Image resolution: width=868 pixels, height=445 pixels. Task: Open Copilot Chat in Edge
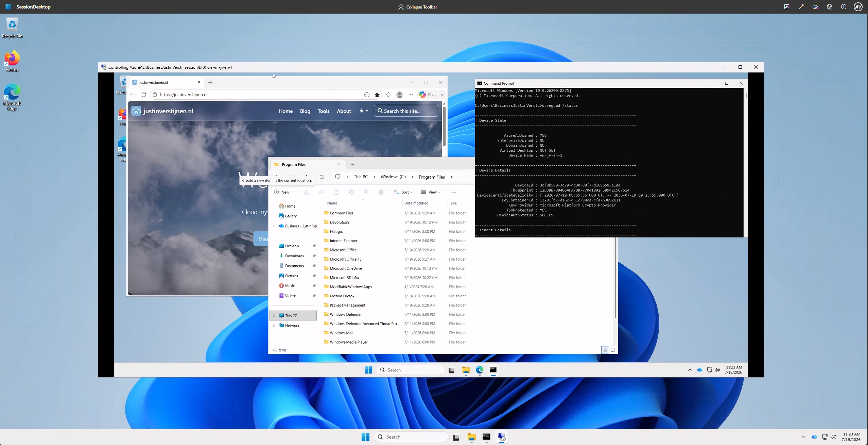(x=428, y=95)
